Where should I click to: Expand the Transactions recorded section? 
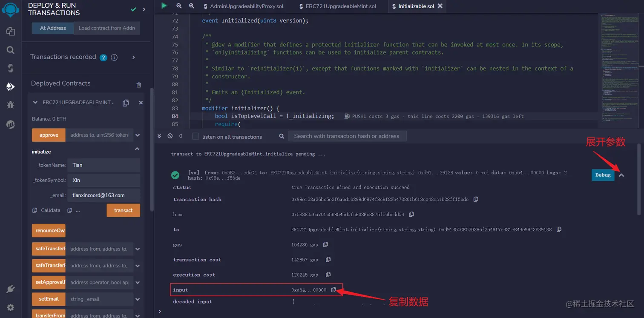coord(134,57)
